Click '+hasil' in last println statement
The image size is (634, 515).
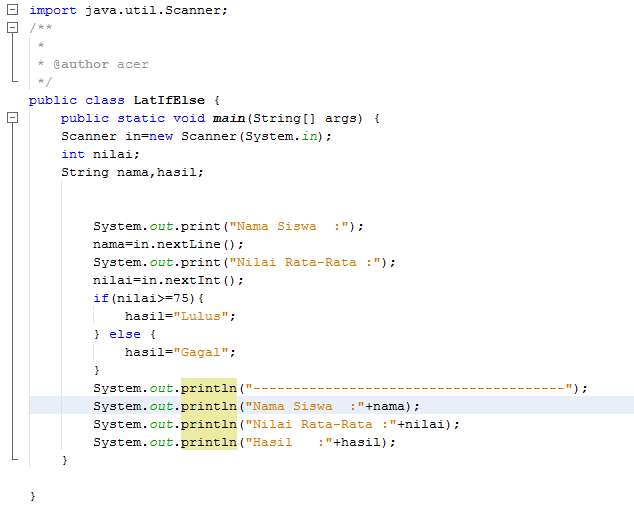pos(357,442)
